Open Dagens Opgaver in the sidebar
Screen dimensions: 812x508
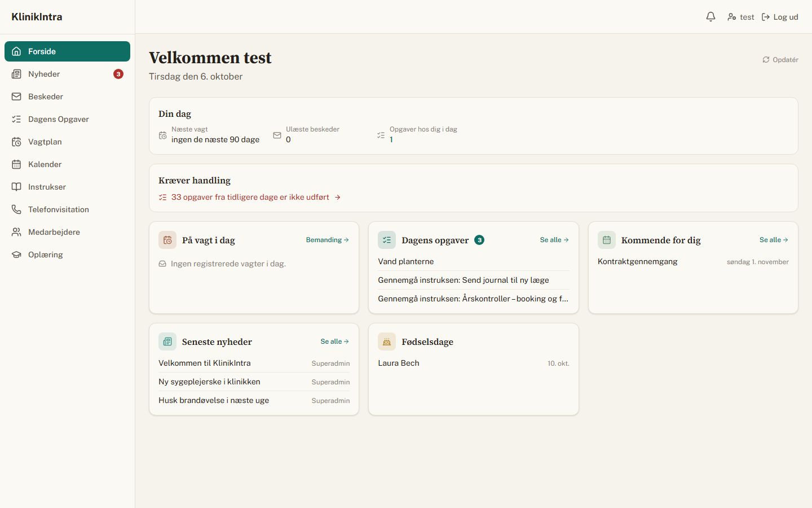[x=67, y=119]
